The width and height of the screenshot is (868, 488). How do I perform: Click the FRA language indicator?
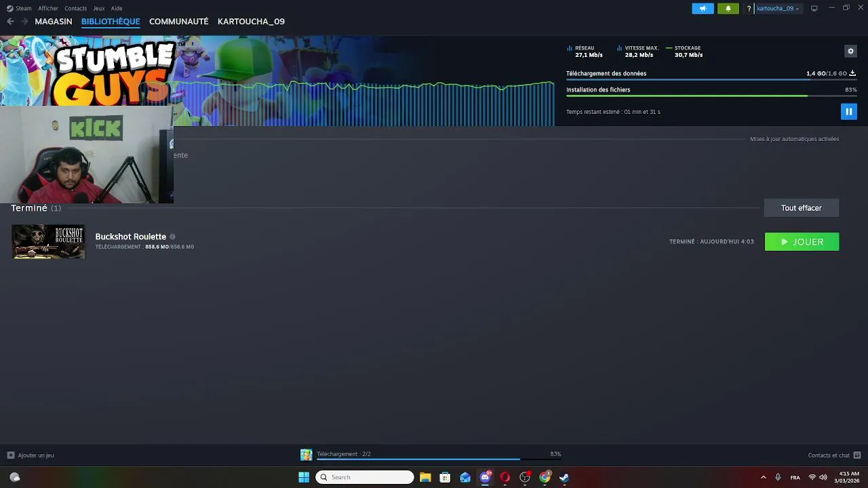click(x=795, y=477)
